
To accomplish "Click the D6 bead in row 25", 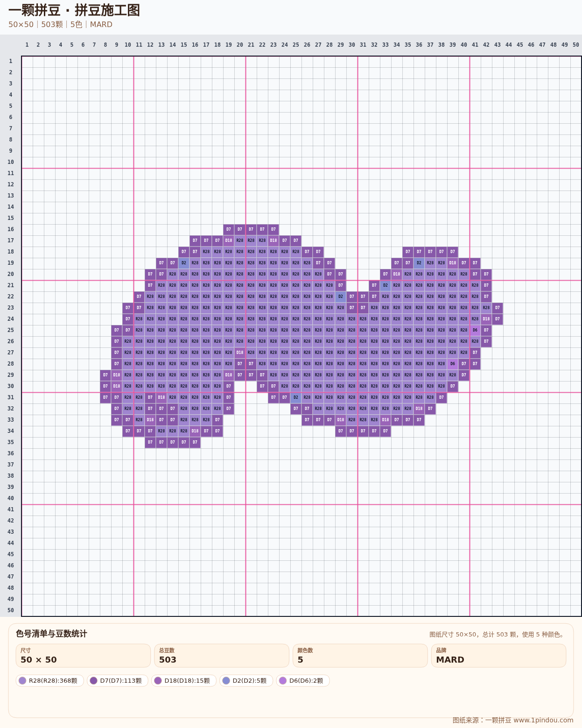I will click(475, 330).
